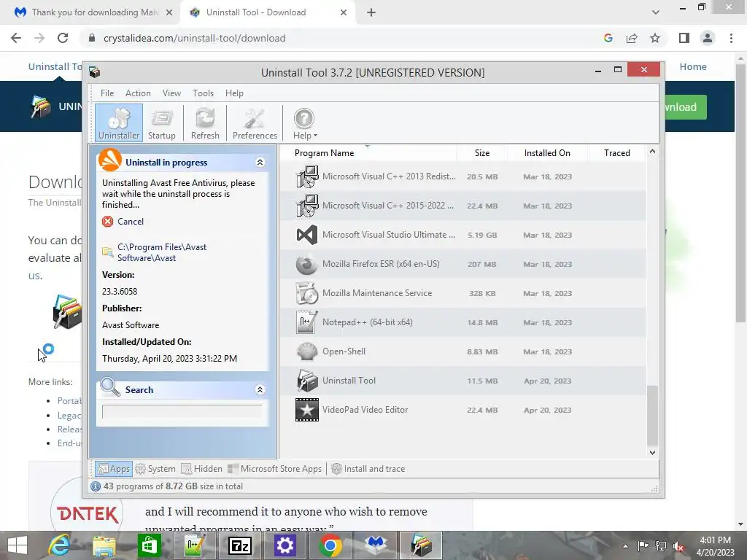This screenshot has width=747, height=560.
Task: Select the Mozilla Firefox ESR icon
Action: (x=307, y=264)
